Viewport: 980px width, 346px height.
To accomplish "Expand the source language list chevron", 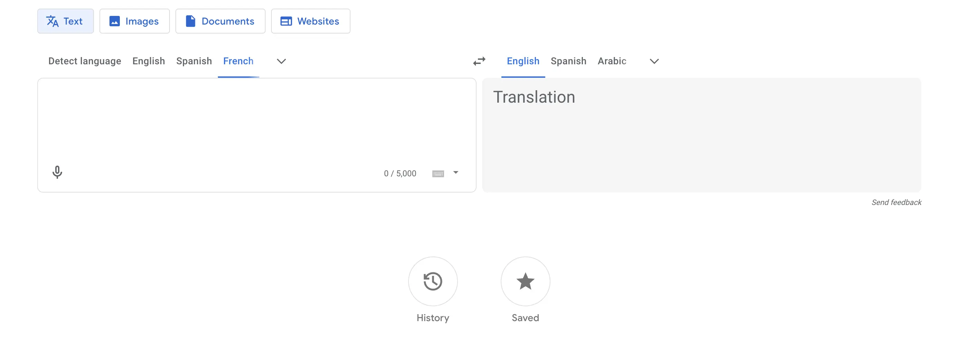I will click(x=281, y=61).
